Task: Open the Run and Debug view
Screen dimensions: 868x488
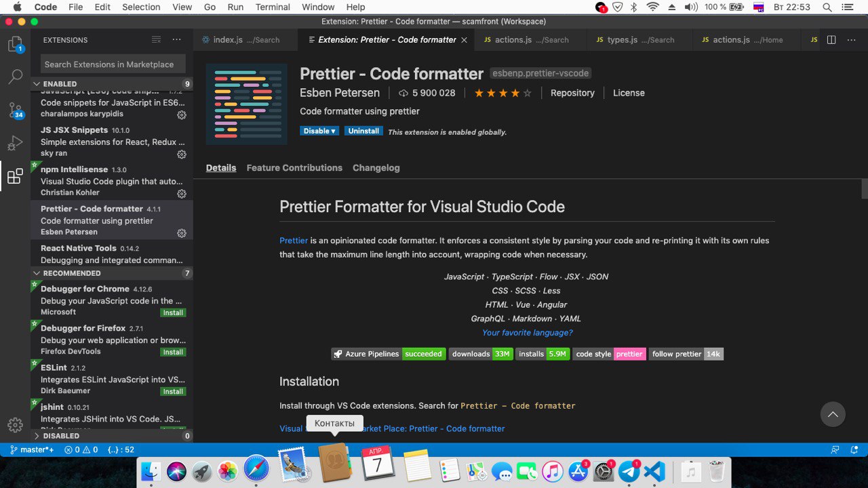Action: click(15, 143)
